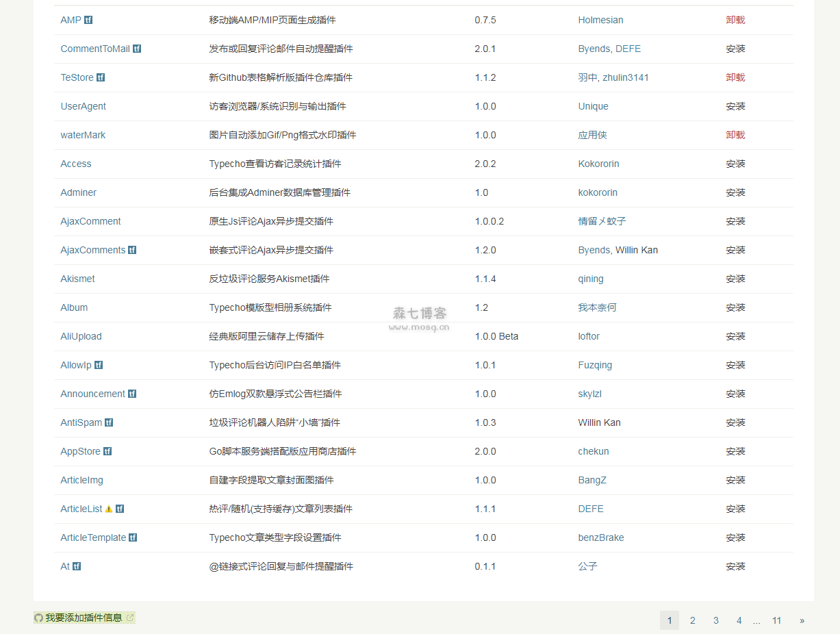Screen dimensions: 840x634
Task: Click the tf badge beside CommentToMail
Action: (137, 49)
